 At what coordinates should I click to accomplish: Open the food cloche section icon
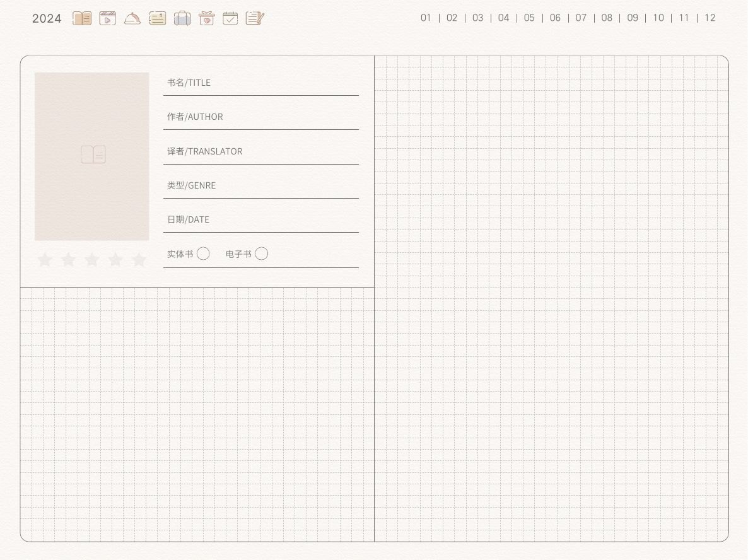click(132, 18)
